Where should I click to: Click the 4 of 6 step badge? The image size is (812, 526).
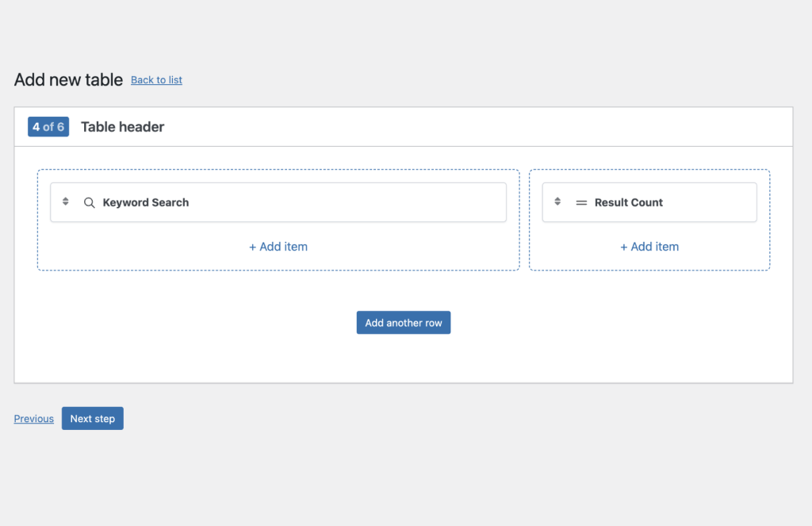48,127
